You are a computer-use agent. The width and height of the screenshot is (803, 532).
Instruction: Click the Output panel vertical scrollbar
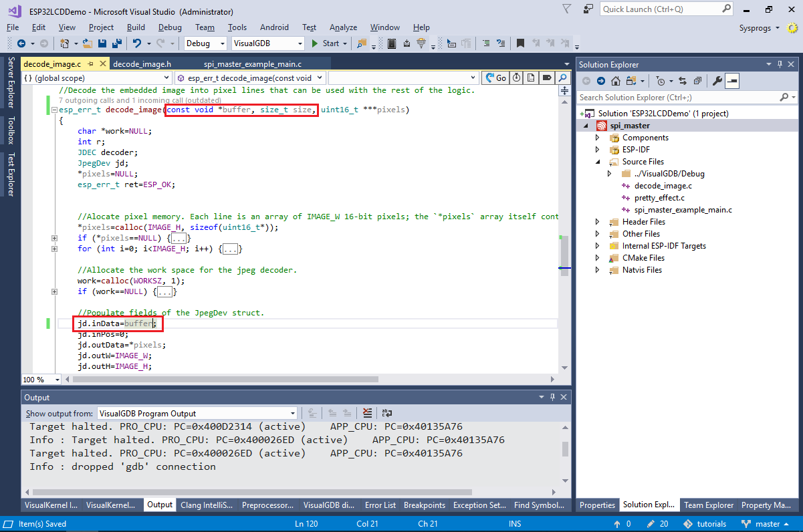[x=566, y=448]
